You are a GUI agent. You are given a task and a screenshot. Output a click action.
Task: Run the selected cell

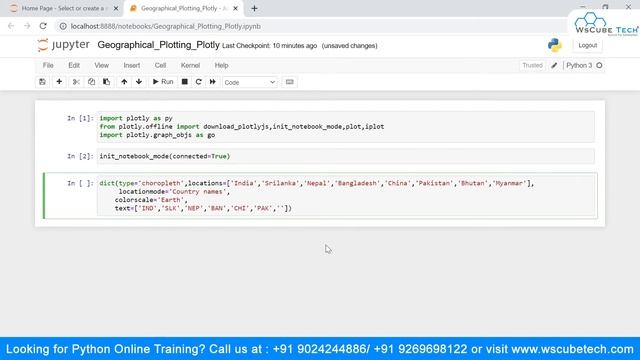163,82
